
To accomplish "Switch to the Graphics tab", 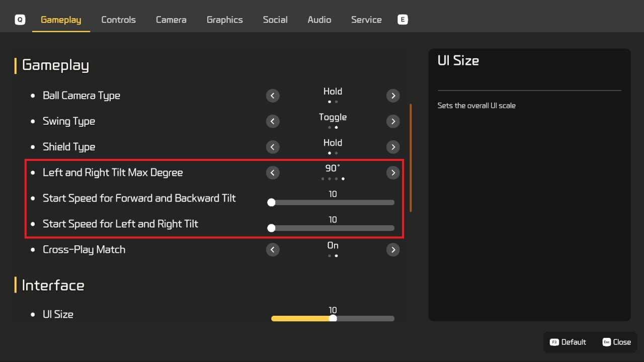I will point(224,20).
